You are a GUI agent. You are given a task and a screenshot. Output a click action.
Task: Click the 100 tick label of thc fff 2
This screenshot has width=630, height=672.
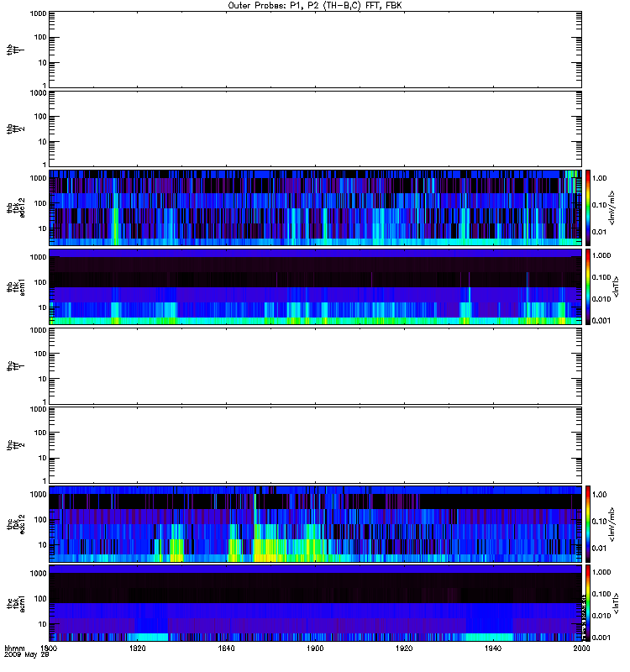[39, 433]
